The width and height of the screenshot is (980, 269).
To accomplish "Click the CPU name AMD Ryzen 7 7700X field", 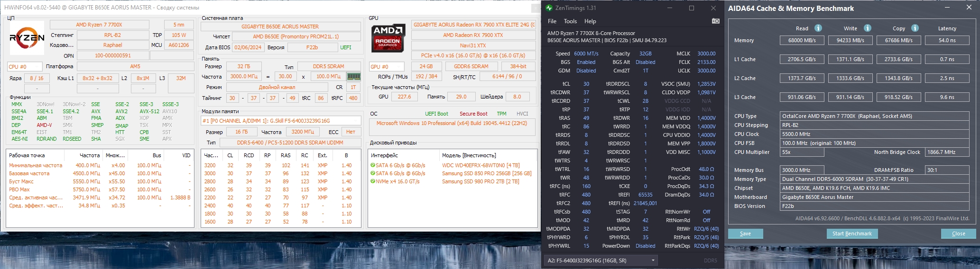I will tap(99, 25).
